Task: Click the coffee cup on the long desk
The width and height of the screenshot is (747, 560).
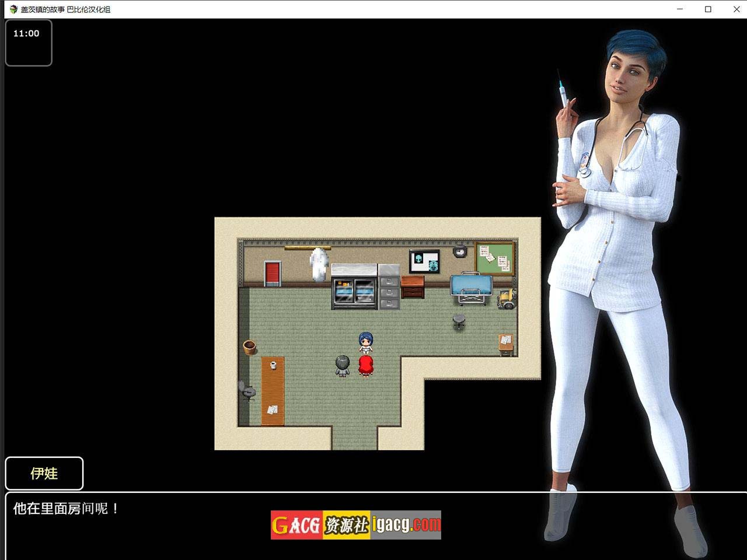Action: (273, 366)
